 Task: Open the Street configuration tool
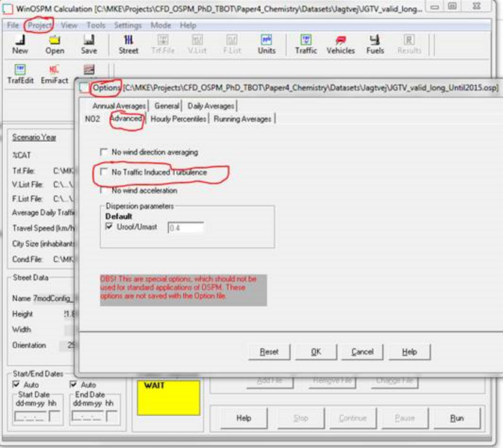coord(129,43)
